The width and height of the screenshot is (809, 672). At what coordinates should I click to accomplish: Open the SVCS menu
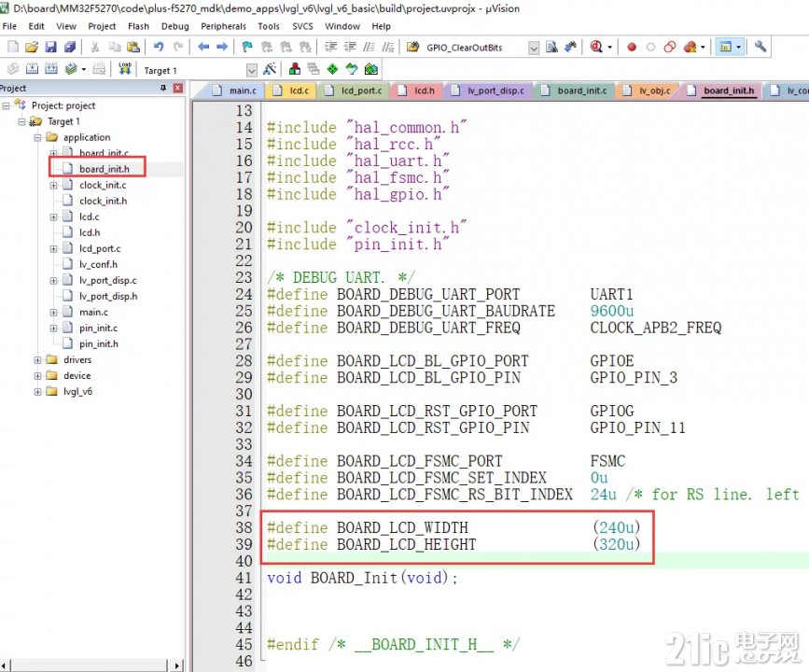pyautogui.click(x=302, y=26)
